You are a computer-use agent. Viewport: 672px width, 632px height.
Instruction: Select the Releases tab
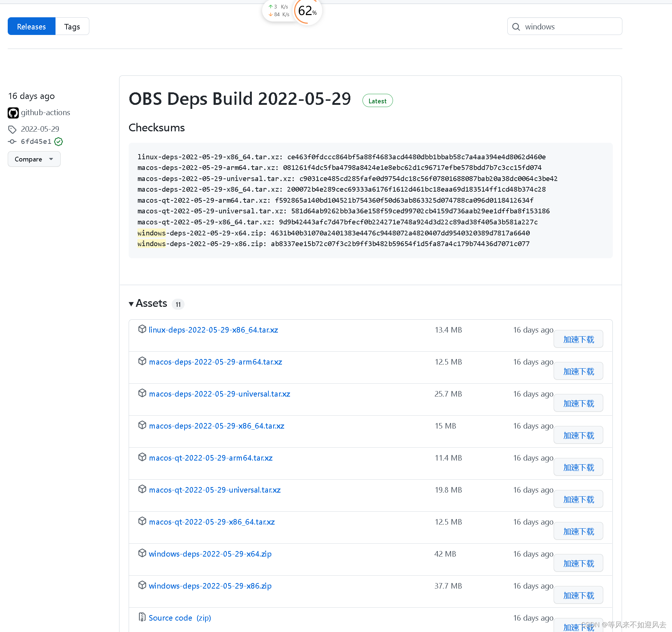(31, 26)
